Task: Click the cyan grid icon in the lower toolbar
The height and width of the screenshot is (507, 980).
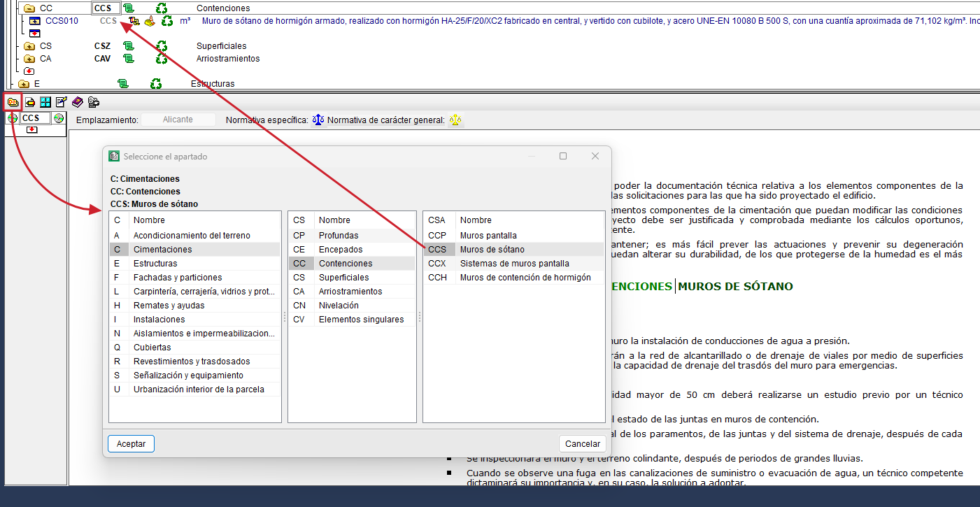Action: pyautogui.click(x=45, y=102)
